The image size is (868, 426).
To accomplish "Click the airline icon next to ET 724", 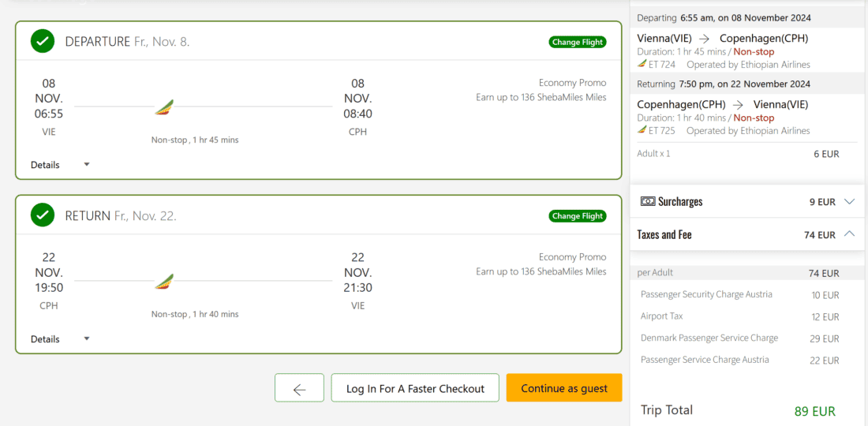I will pyautogui.click(x=642, y=65).
